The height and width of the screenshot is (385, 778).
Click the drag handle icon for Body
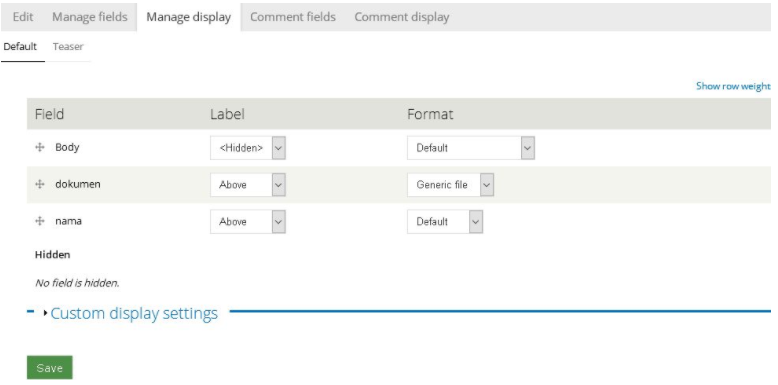pyautogui.click(x=40, y=147)
